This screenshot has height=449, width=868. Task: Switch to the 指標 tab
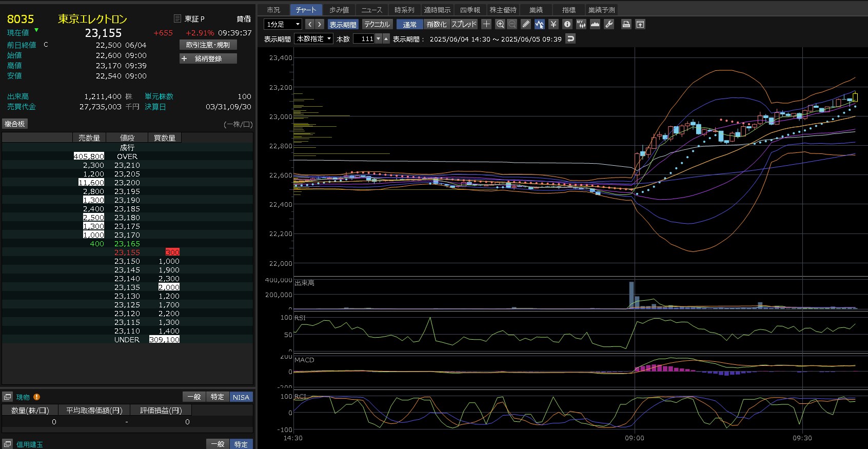pyautogui.click(x=568, y=10)
